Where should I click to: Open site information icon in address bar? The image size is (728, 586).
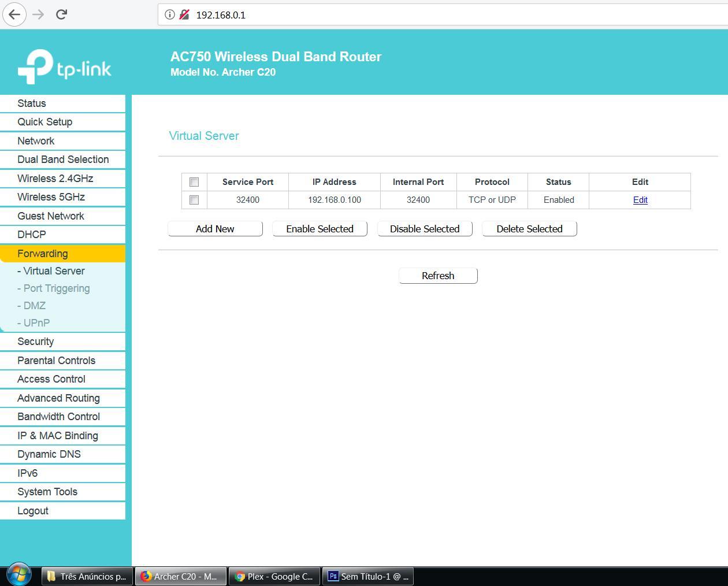169,14
